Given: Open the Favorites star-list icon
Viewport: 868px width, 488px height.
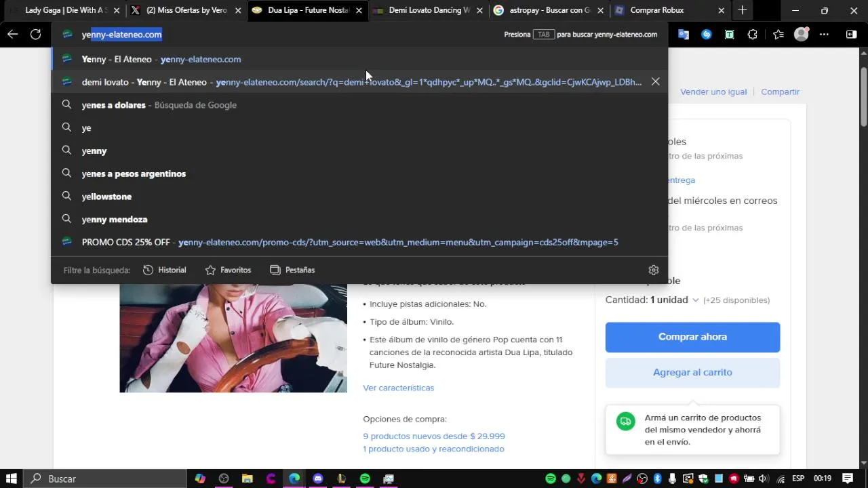Looking at the screenshot, I should (778, 35).
